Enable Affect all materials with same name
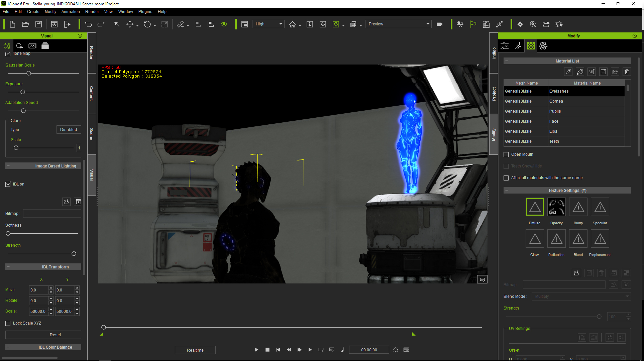The image size is (644, 361). pos(506,178)
